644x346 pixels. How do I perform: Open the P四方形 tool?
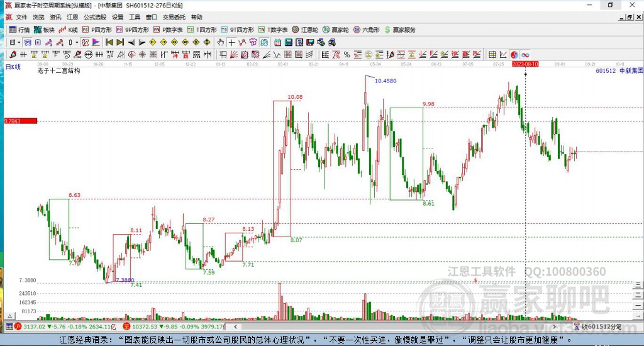coord(97,30)
